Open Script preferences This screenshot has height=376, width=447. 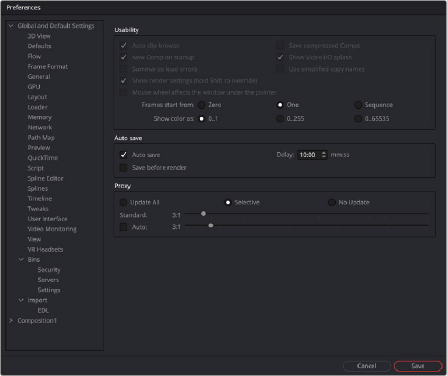[x=36, y=168]
